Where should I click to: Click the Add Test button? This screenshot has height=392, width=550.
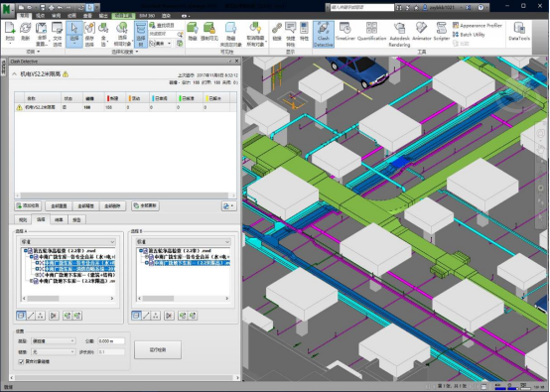tap(28, 205)
